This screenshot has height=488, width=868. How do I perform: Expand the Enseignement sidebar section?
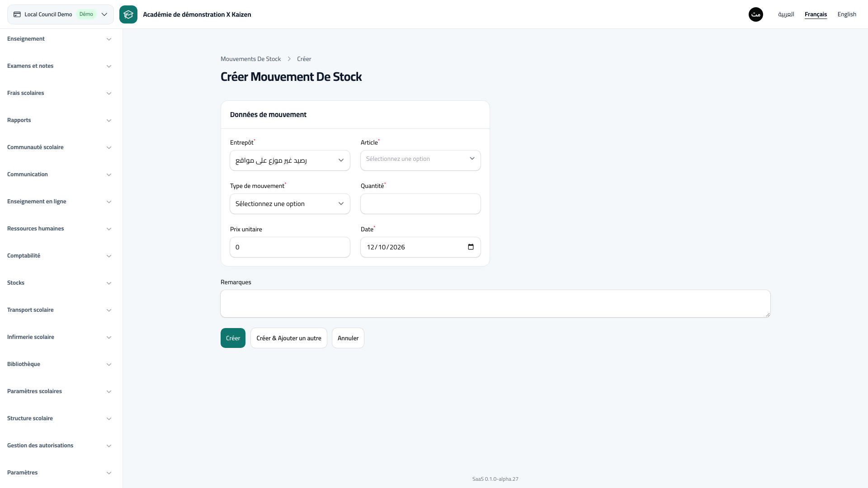[x=59, y=39]
